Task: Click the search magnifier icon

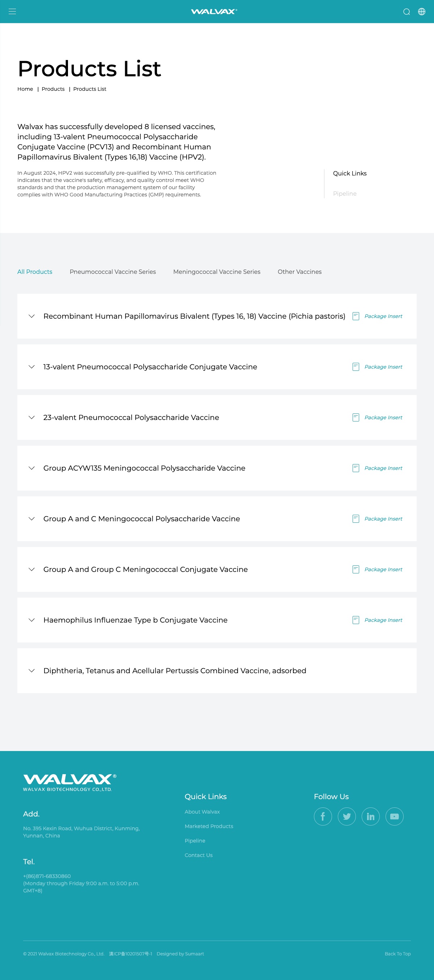Action: click(x=406, y=12)
